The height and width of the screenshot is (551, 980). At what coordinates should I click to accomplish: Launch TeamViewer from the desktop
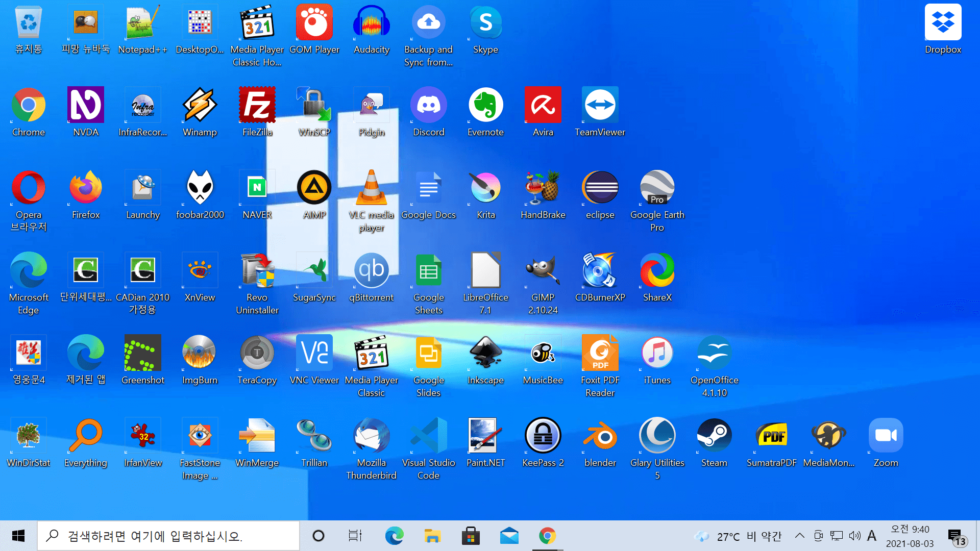tap(600, 112)
